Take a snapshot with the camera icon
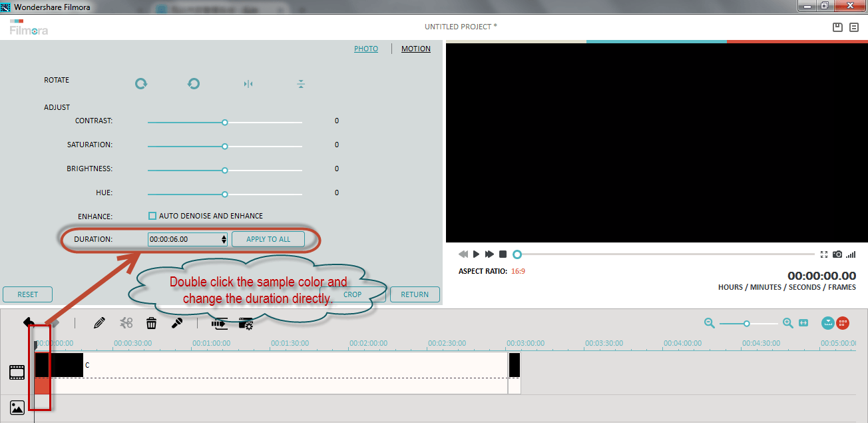 tap(837, 254)
